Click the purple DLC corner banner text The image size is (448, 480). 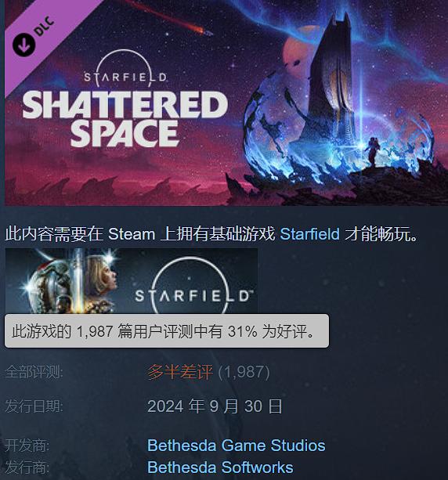click(43, 26)
